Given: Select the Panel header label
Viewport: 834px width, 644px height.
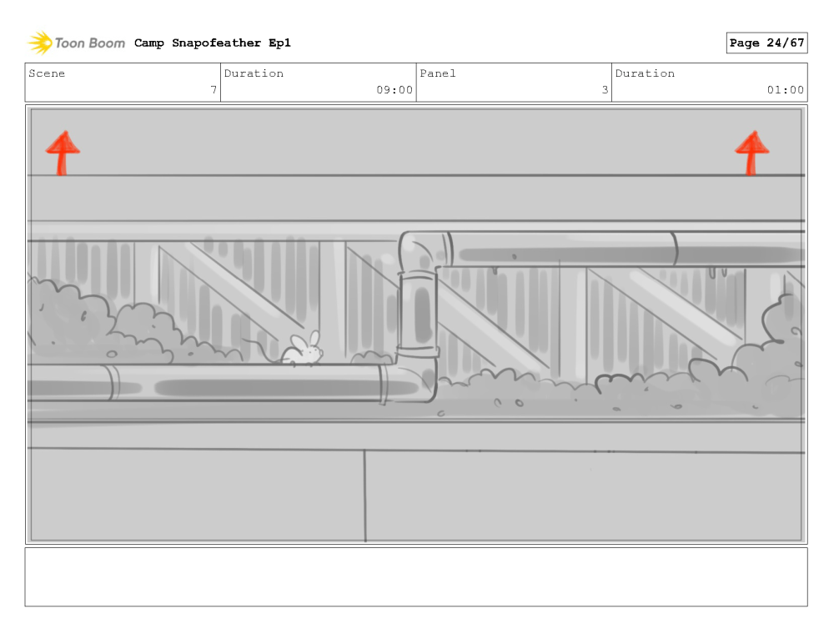Looking at the screenshot, I should 438,73.
